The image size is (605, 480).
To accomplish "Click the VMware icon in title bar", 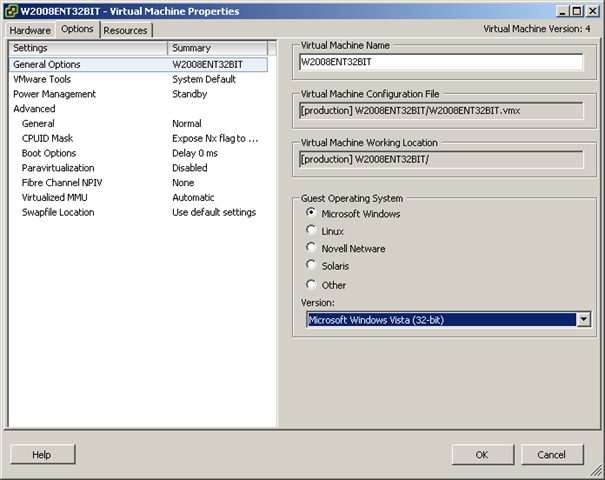I will pos(11,11).
